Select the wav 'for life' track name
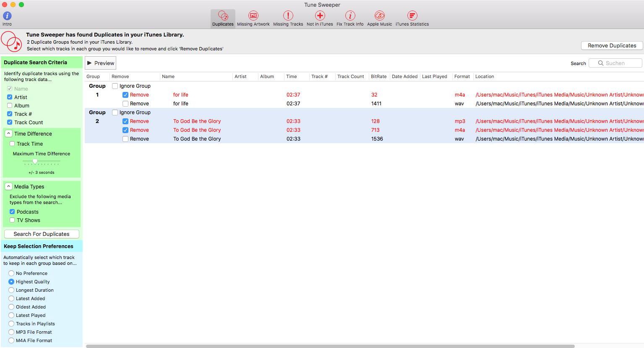 click(180, 104)
